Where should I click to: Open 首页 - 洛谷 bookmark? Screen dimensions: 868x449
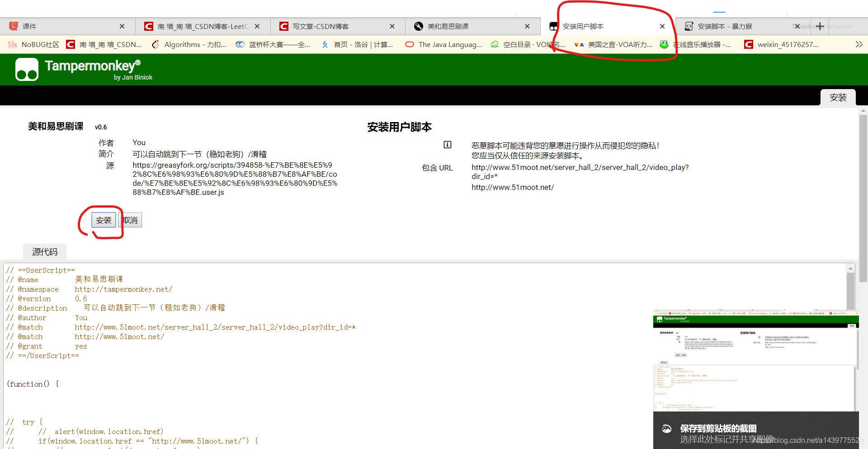coord(357,44)
